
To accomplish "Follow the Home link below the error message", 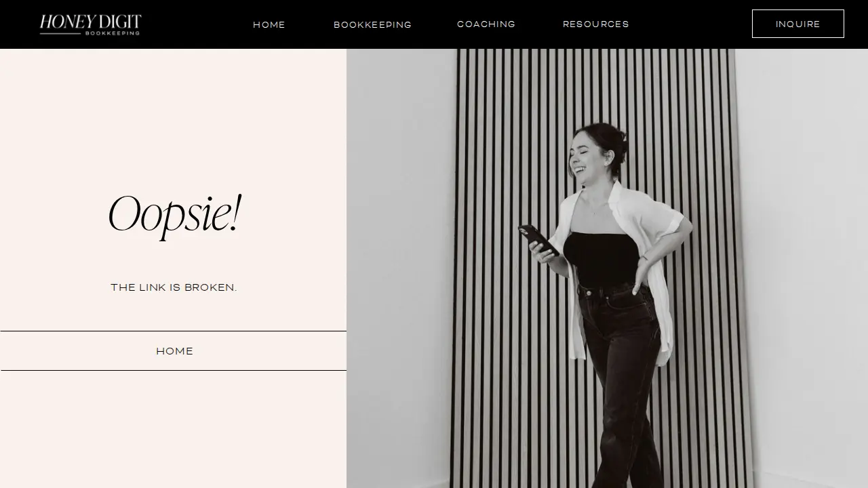I will click(x=174, y=351).
